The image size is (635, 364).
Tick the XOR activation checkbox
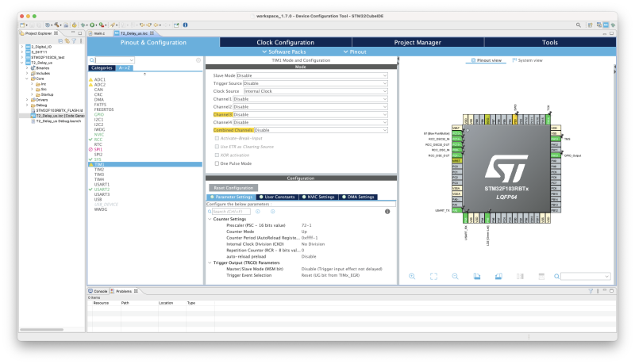click(217, 155)
